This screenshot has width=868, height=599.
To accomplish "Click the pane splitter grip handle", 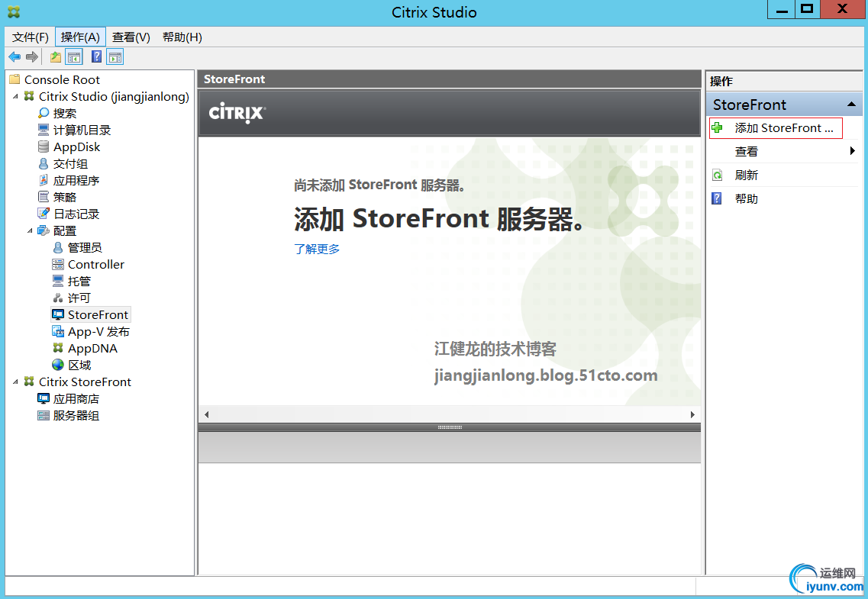I will click(x=450, y=427).
